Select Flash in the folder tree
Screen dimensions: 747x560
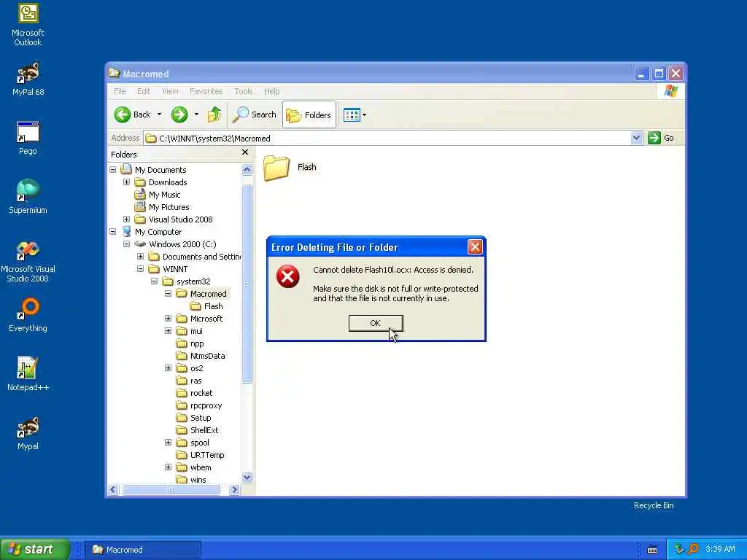click(206, 306)
